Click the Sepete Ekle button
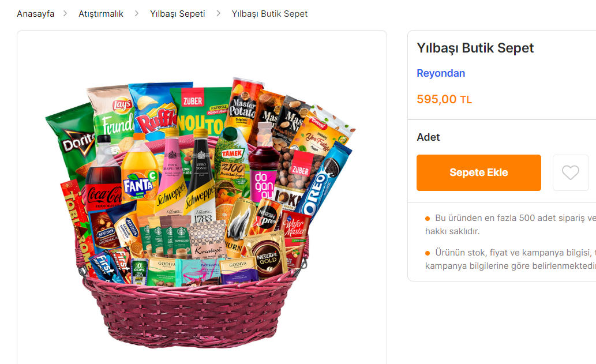 pos(478,172)
